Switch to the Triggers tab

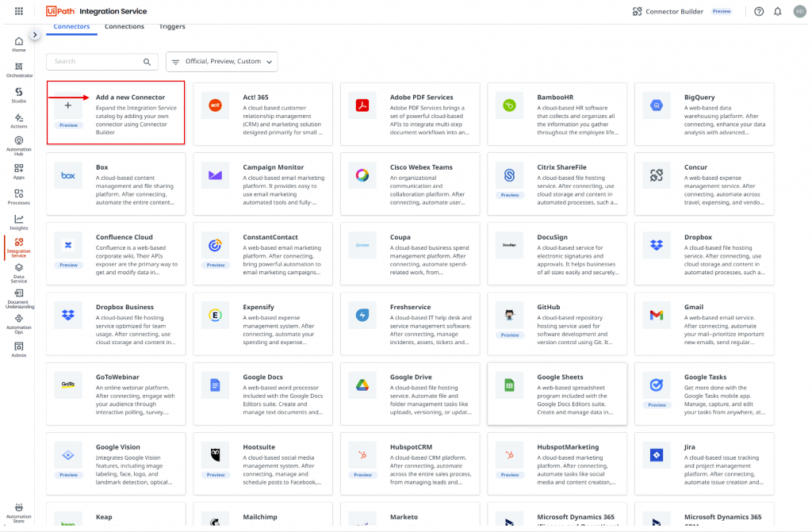click(x=172, y=27)
